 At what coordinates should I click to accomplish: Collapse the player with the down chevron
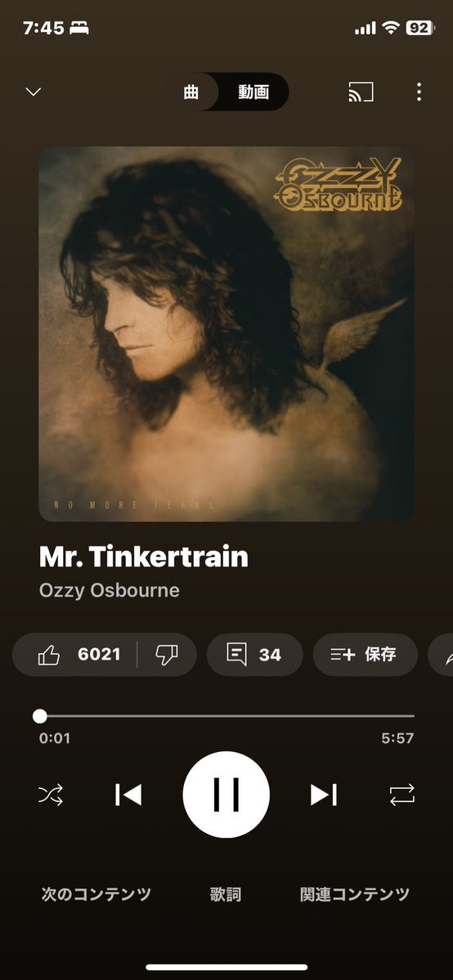click(34, 92)
